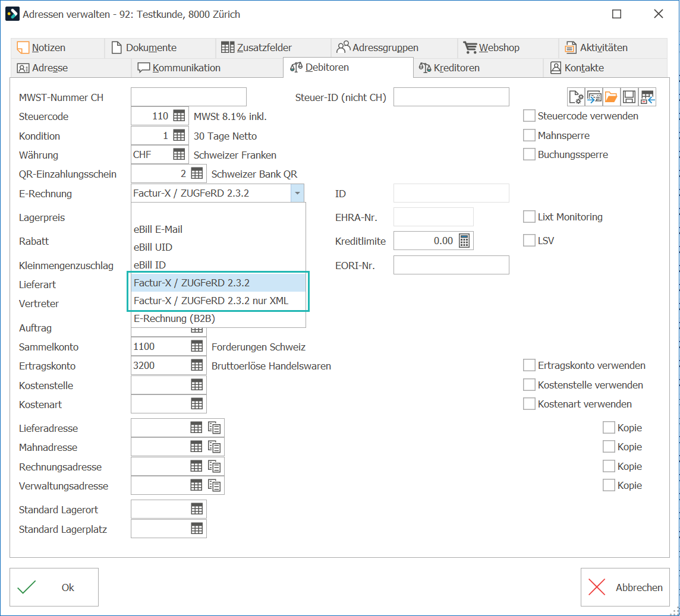Tick the Kopie checkbox for Lieferadresse
This screenshot has height=616, width=680.
pyautogui.click(x=609, y=428)
